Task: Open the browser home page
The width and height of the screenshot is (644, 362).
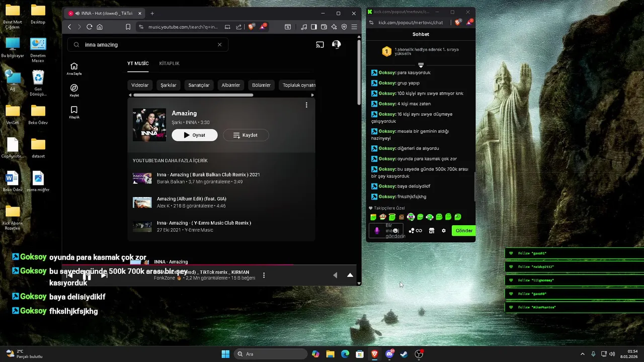Action: coord(100,27)
